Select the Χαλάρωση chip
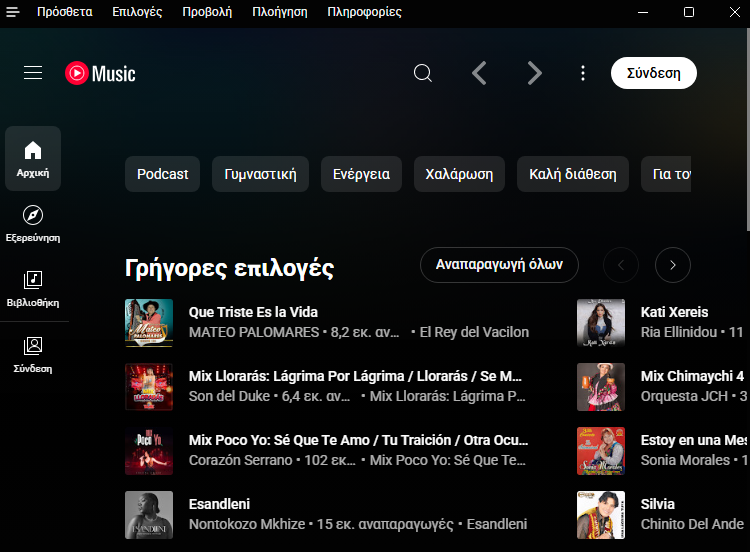This screenshot has width=750, height=552. point(459,174)
